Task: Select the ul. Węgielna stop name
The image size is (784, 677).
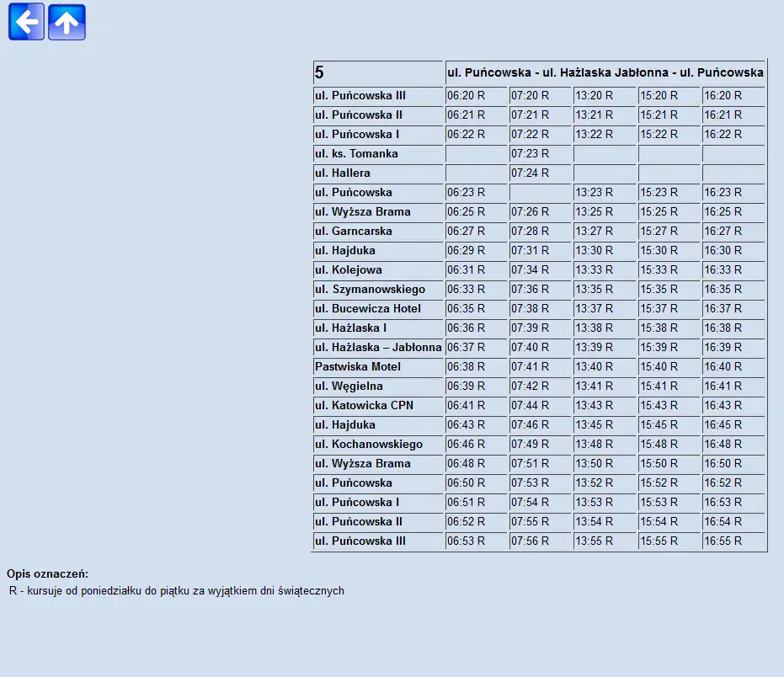Action: pyautogui.click(x=349, y=386)
